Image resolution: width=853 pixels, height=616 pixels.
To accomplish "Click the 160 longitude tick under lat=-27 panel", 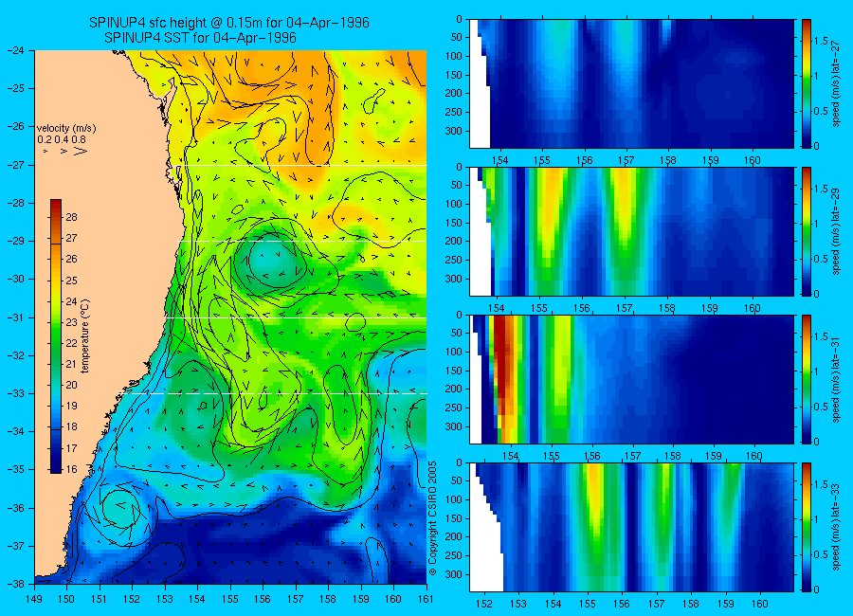I will 753,160.
